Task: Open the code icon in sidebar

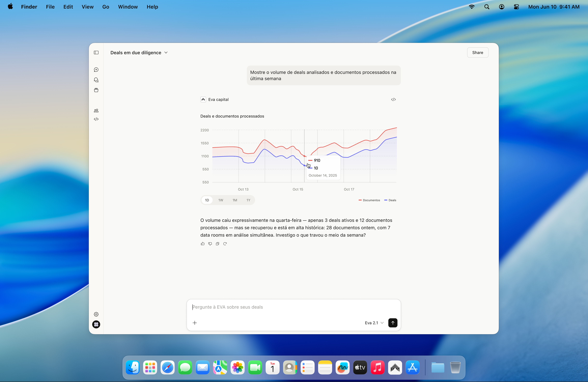Action: tap(96, 119)
